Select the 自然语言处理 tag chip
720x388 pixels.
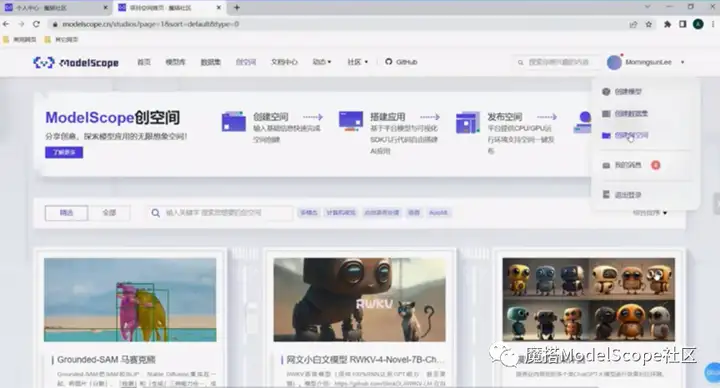(382, 213)
